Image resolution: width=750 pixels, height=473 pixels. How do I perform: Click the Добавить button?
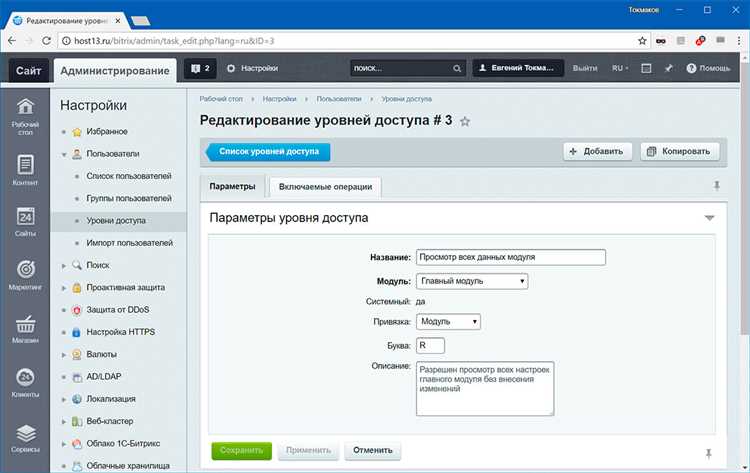coord(597,152)
